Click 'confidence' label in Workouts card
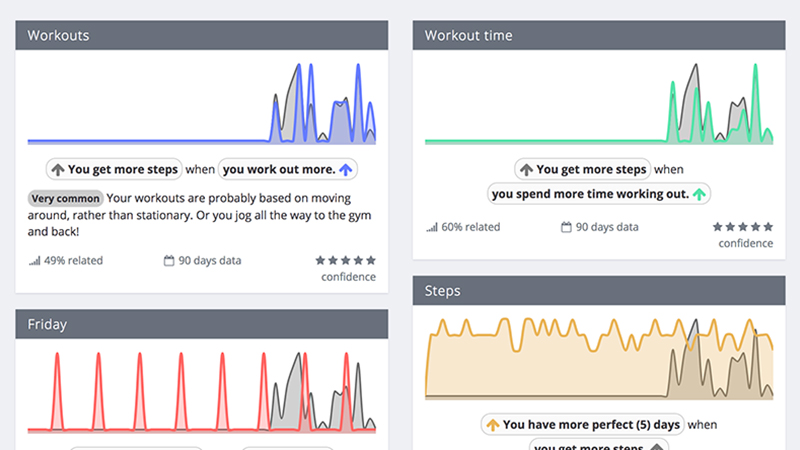 348,277
